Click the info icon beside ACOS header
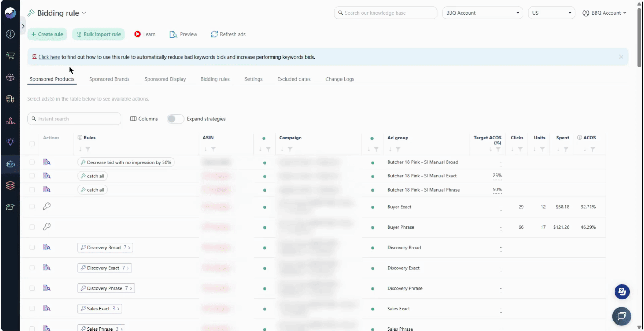The image size is (644, 331). [x=580, y=138]
